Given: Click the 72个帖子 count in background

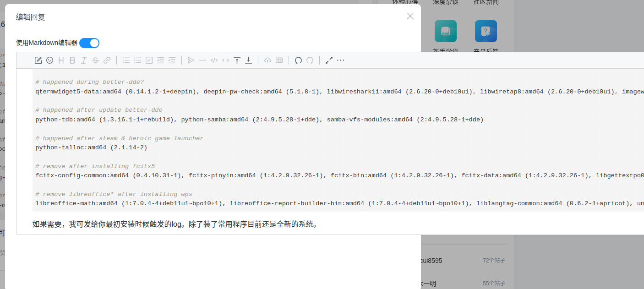Looking at the screenshot, I should (x=494, y=260).
